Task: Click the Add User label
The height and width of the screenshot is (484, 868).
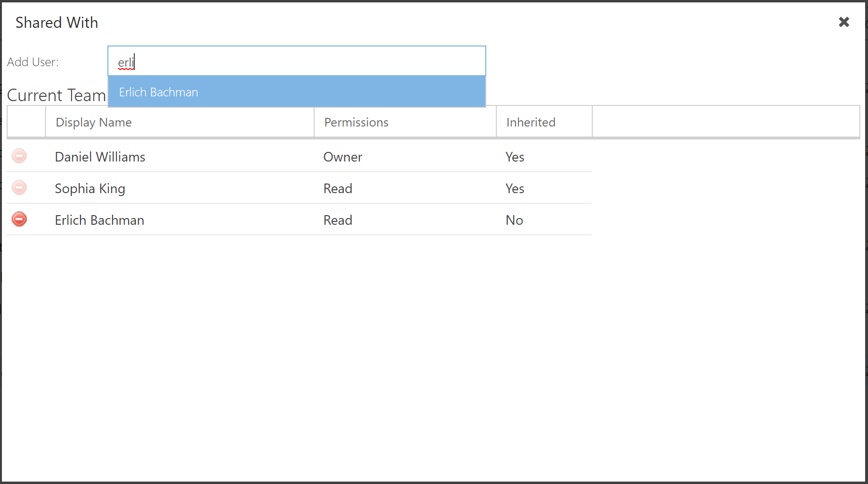Action: (33, 62)
